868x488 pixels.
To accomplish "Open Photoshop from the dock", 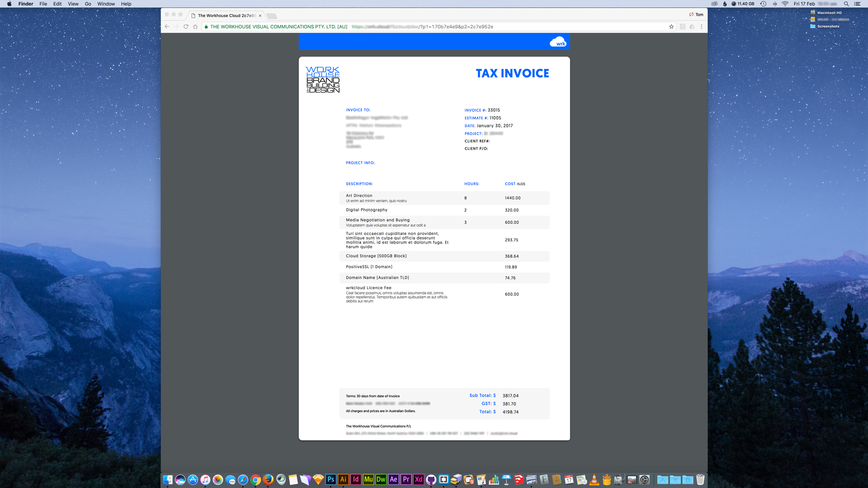I will point(331,479).
